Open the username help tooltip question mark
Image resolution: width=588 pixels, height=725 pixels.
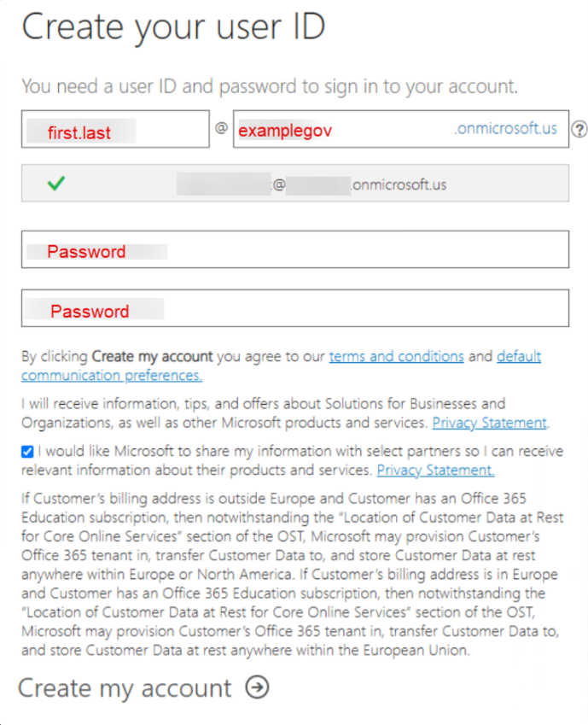(x=579, y=128)
